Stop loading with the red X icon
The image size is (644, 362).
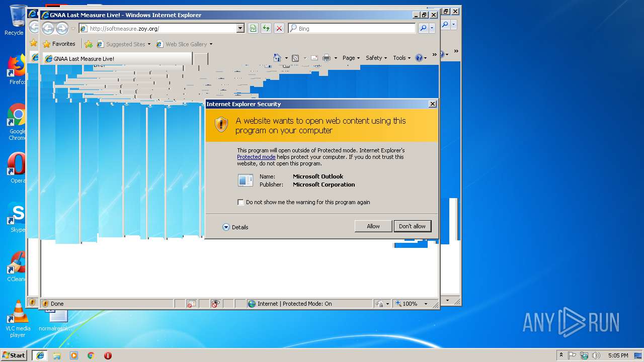tap(279, 29)
